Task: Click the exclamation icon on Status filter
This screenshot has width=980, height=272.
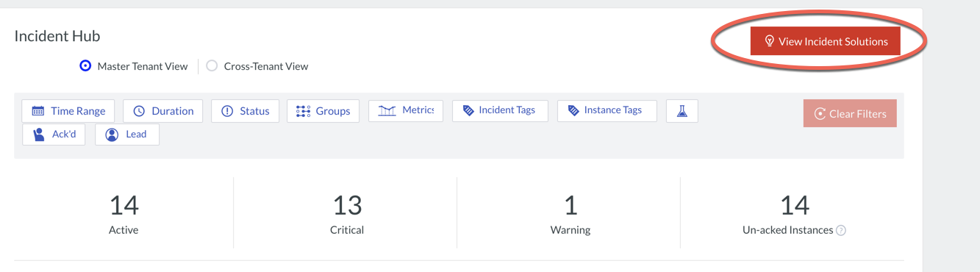Action: (227, 111)
